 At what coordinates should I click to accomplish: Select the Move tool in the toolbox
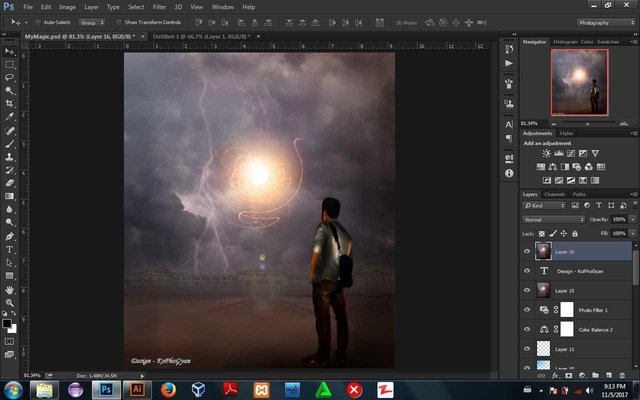tap(10, 50)
